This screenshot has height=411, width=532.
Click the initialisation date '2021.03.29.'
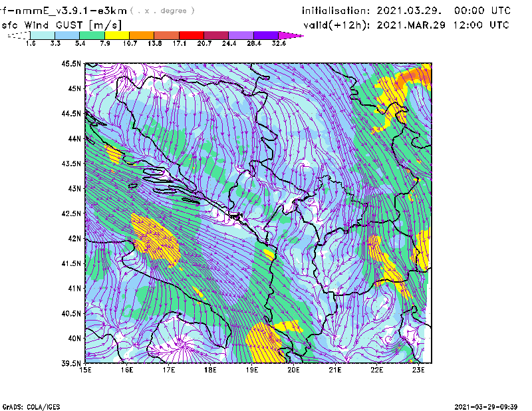coord(409,11)
